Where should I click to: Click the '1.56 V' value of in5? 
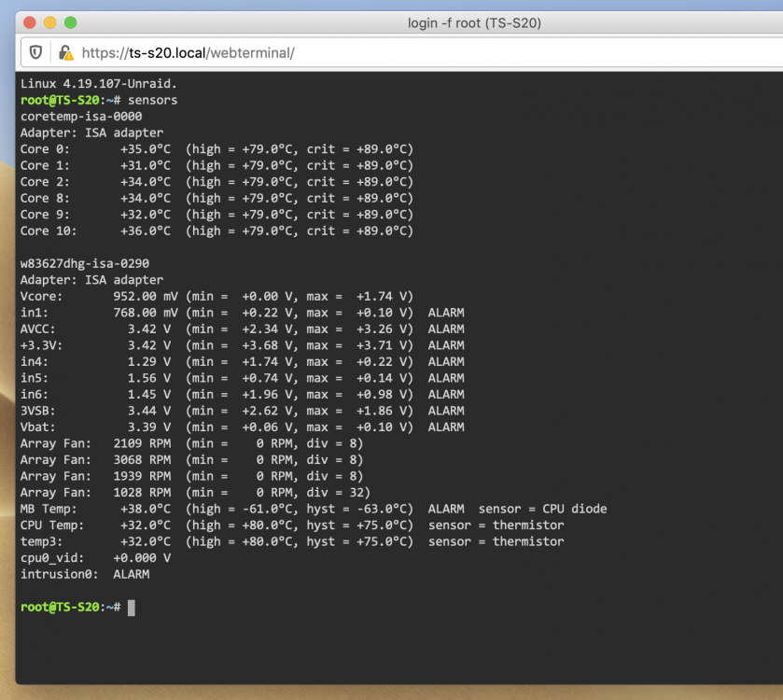coord(148,378)
